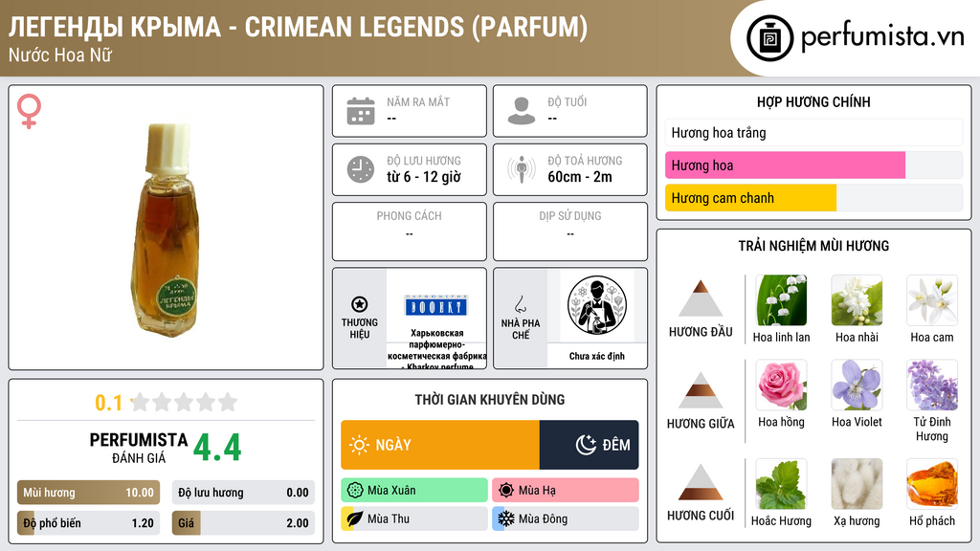Open the Tử Đinh Hương note image
Viewport: 980px width, 551px height.
932,385
